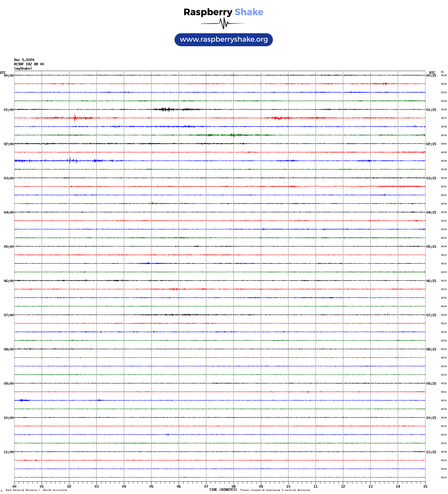
Task: Click the Raspberry Shake logo
Action: coord(223,12)
